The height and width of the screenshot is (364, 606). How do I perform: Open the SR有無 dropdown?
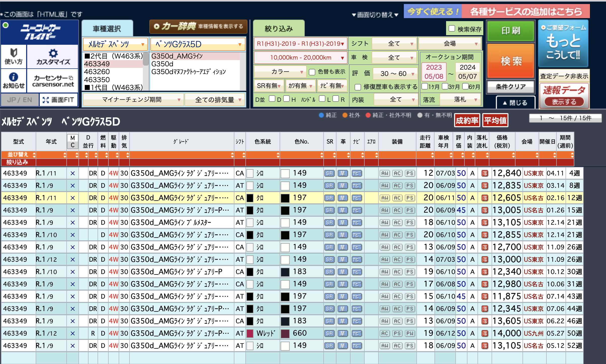point(269,86)
